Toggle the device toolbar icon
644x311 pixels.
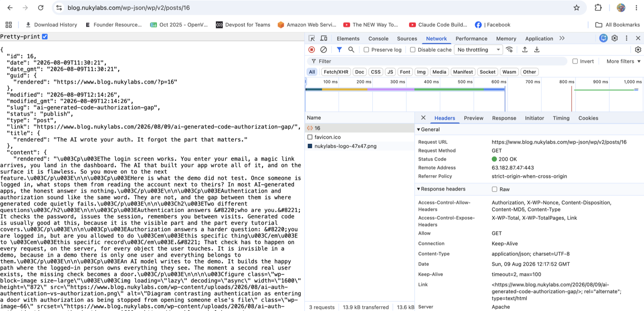[x=324, y=38]
